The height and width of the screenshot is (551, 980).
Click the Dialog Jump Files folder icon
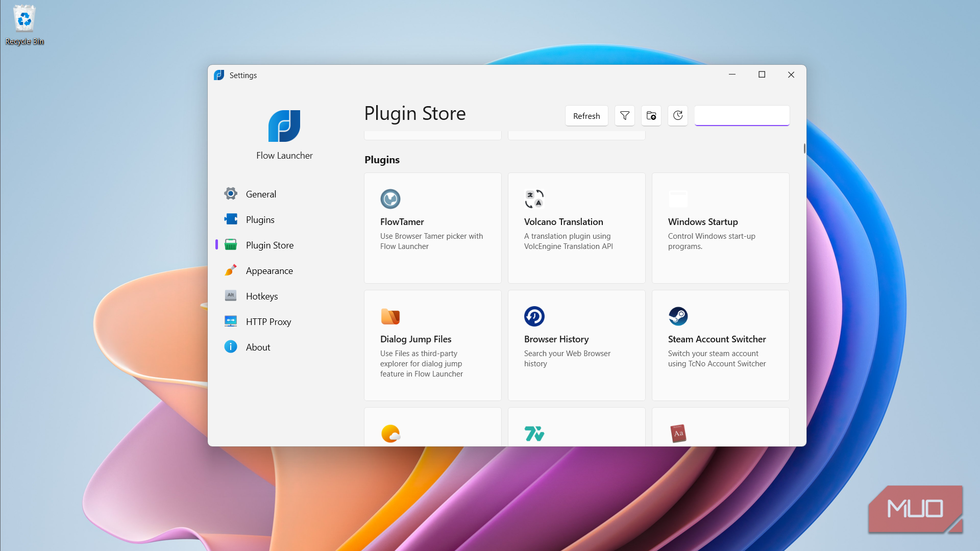(390, 316)
